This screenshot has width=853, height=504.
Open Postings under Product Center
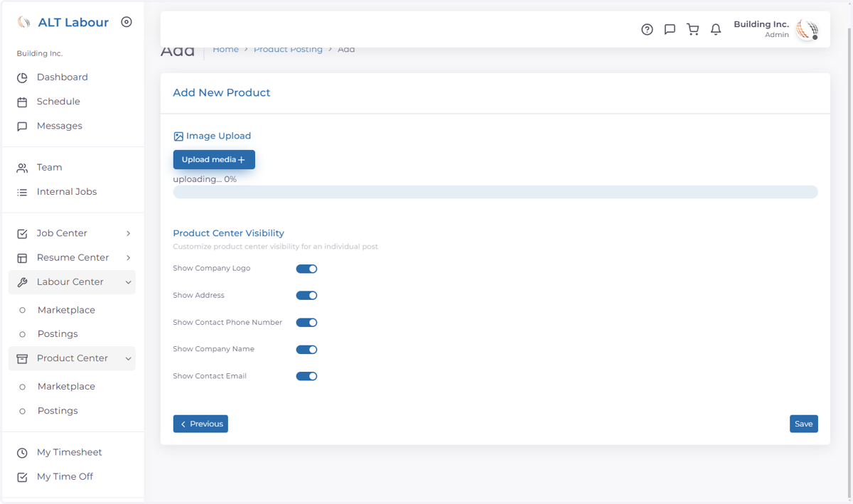point(58,411)
